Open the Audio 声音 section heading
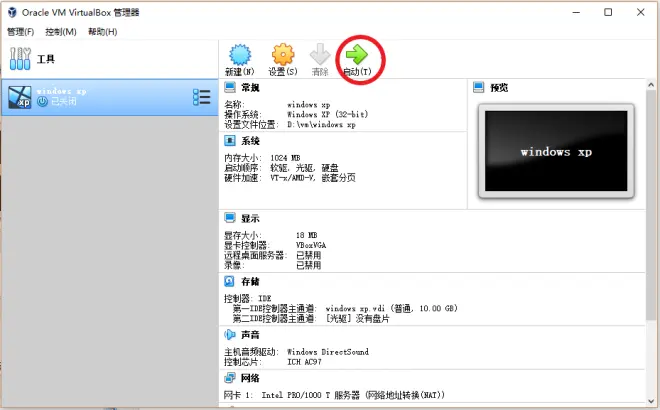This screenshot has height=410, width=660. (x=250, y=335)
